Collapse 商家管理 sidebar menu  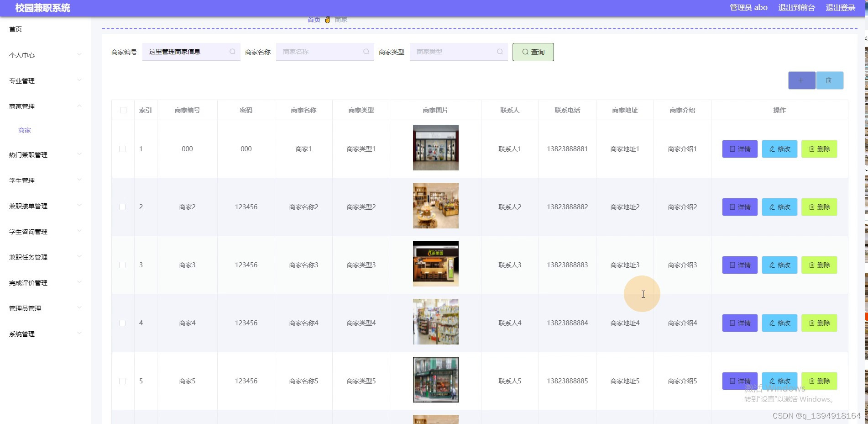pyautogui.click(x=46, y=106)
